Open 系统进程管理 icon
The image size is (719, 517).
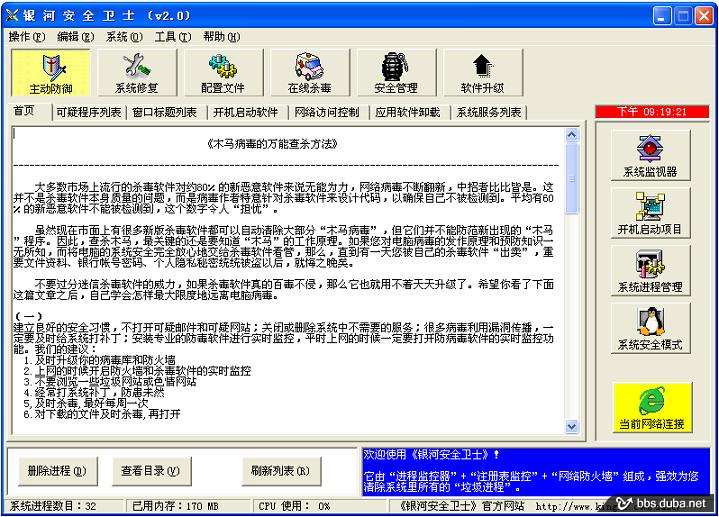pyautogui.click(x=650, y=271)
